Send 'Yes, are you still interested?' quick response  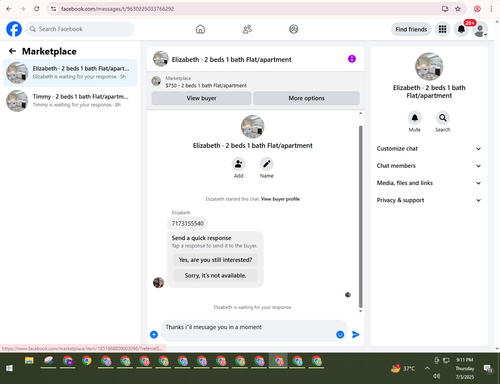point(215,260)
